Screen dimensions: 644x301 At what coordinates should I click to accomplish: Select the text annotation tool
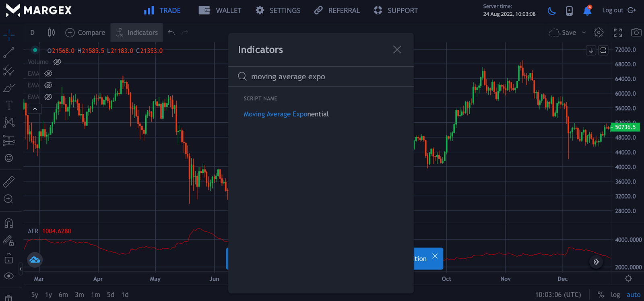pos(9,105)
